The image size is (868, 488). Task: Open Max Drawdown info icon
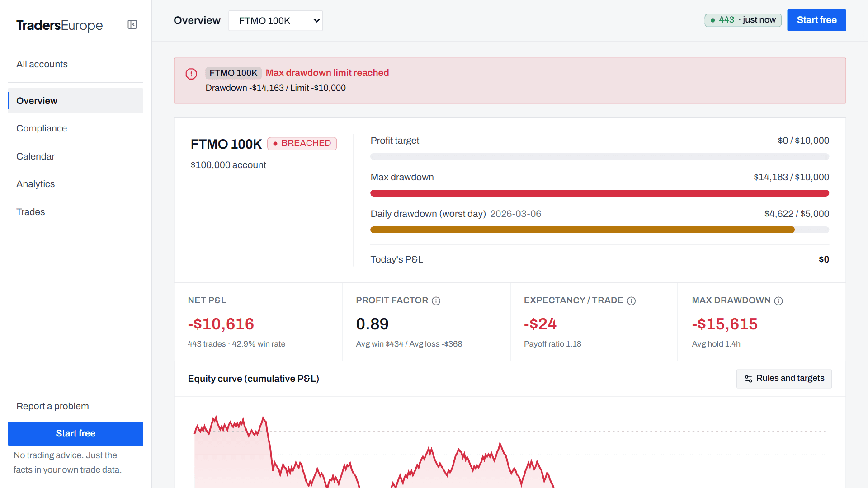point(778,301)
